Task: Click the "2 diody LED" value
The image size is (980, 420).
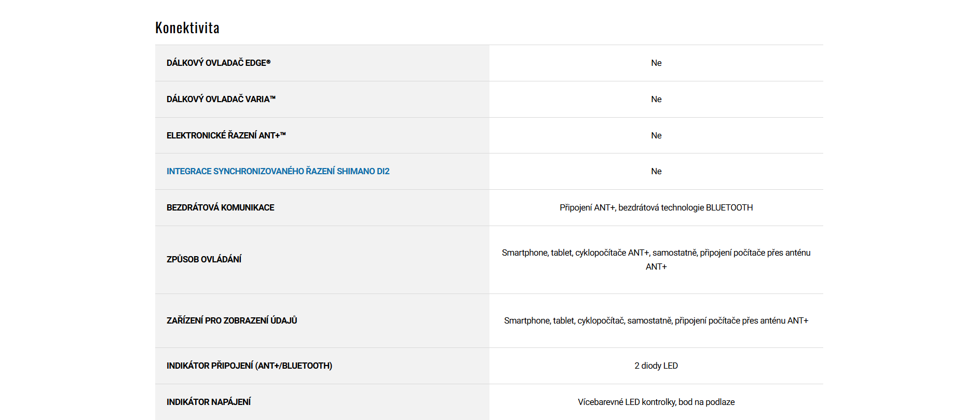Action: [x=656, y=366]
